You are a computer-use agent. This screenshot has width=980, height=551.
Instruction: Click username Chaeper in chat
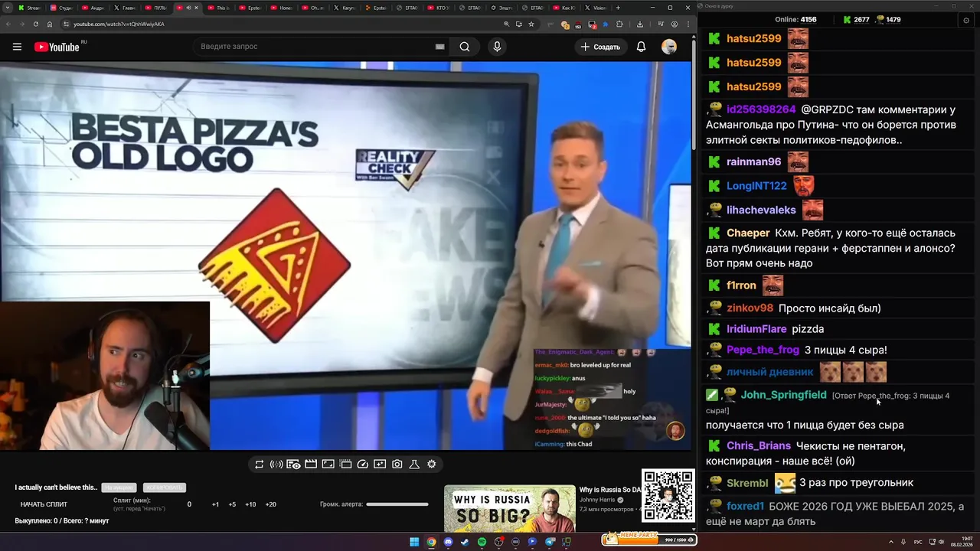tap(748, 233)
